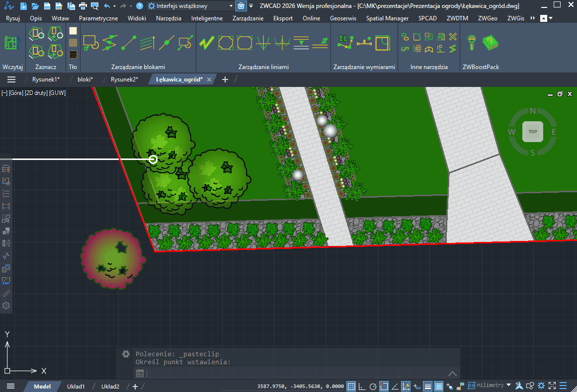Image resolution: width=577 pixels, height=392 pixels.
Task: Click the yellow X icon in Inne narzędzia
Action: (x=453, y=36)
